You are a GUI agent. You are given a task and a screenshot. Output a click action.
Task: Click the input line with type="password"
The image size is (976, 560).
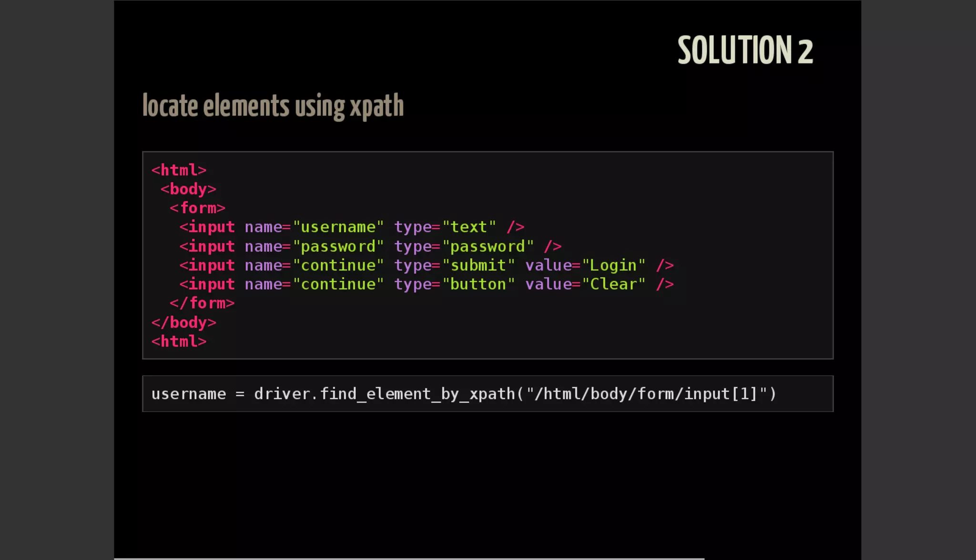370,246
